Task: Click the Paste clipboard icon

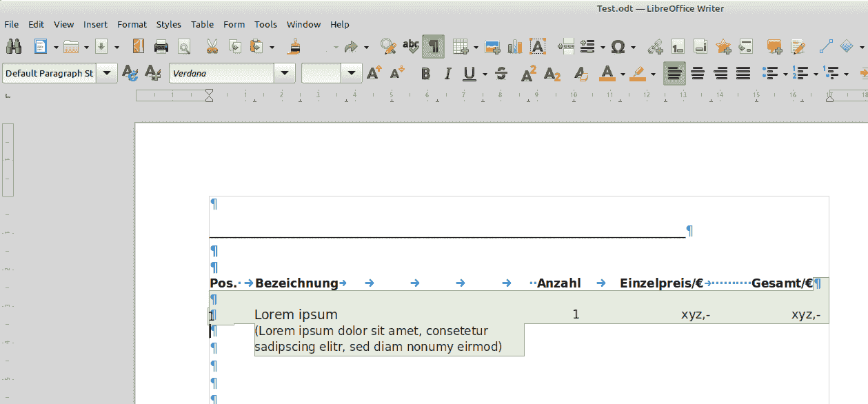Action: tap(256, 47)
